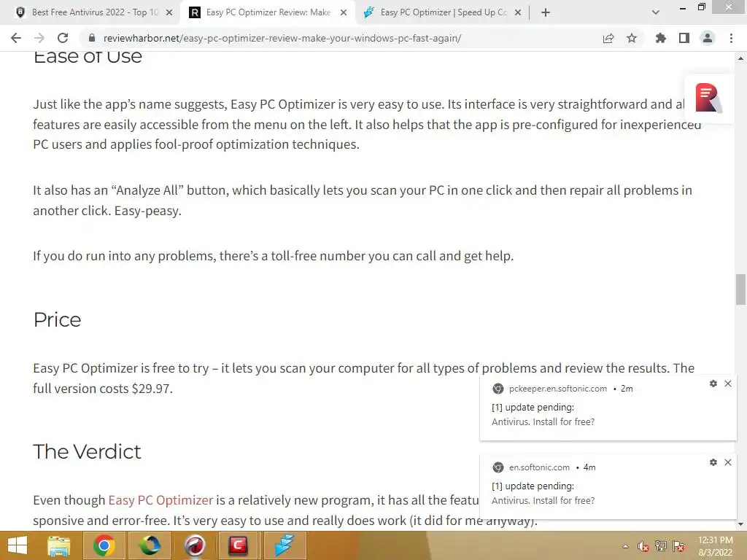
Task: Open the Windows Start button
Action: 18,545
